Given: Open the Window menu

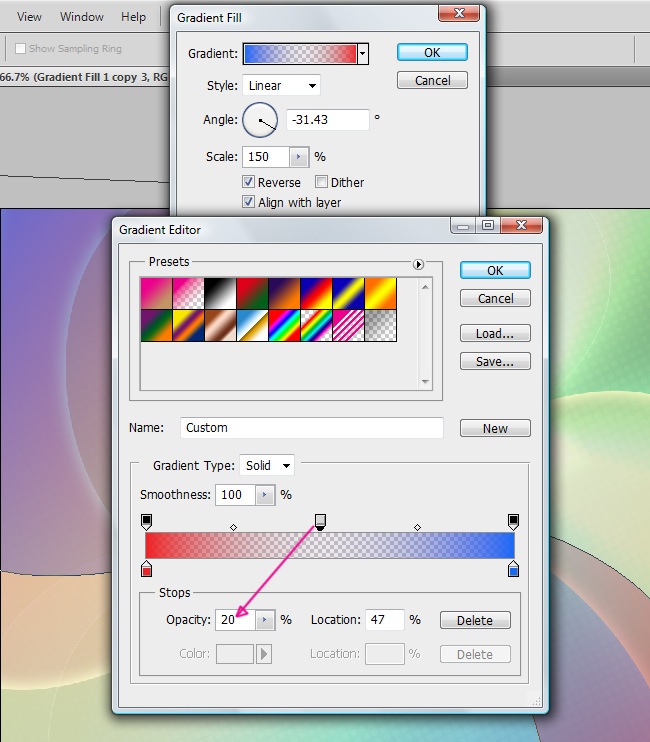Looking at the screenshot, I should coord(81,17).
